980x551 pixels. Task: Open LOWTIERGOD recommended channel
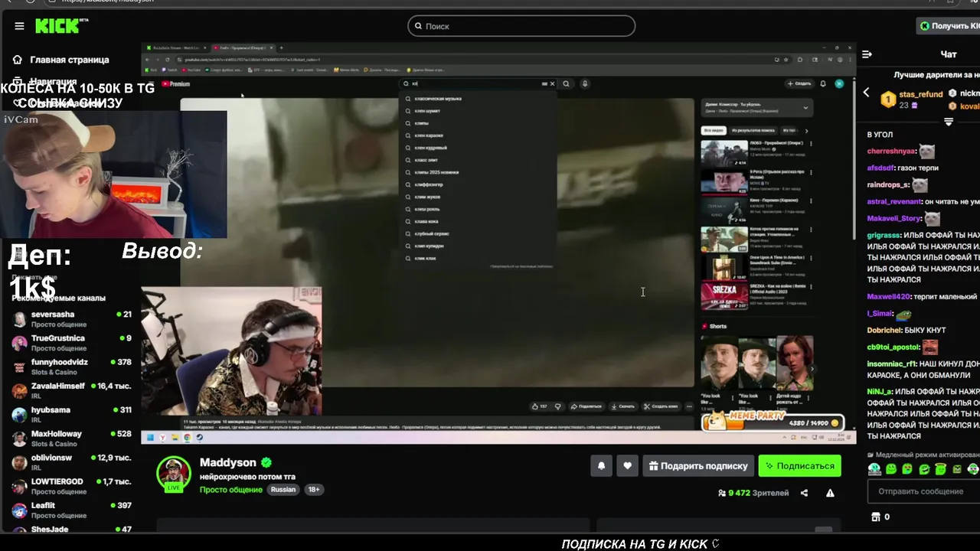[70, 486]
